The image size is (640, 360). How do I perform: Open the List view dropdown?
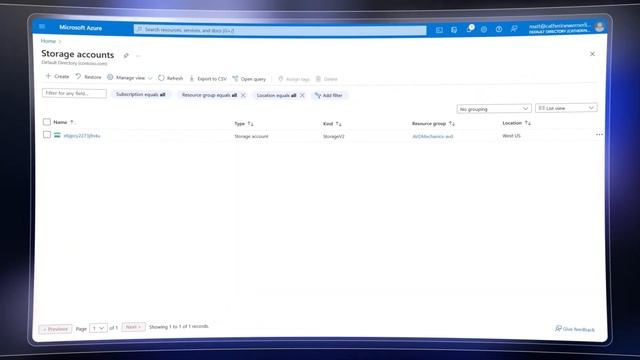tap(566, 108)
